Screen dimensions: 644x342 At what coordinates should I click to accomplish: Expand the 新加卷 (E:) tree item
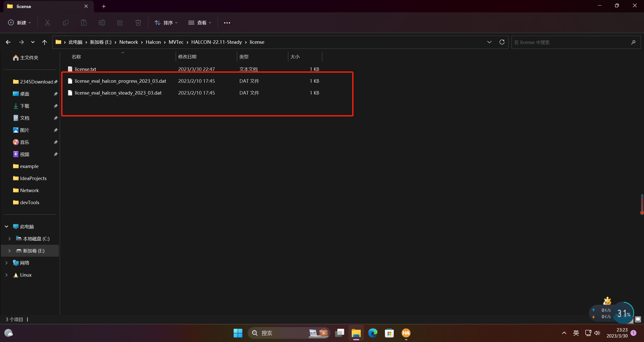pos(9,250)
